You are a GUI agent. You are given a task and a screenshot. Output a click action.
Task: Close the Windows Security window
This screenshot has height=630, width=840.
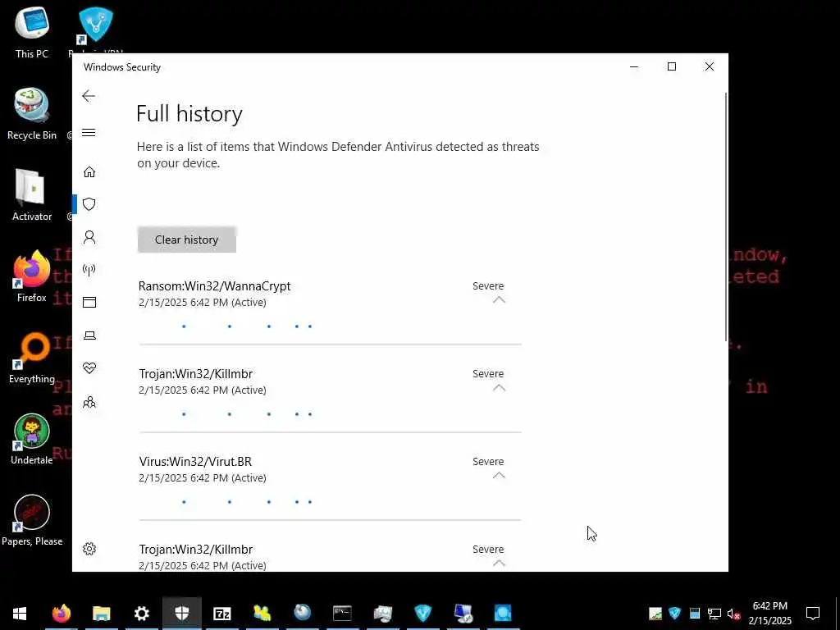(x=710, y=66)
